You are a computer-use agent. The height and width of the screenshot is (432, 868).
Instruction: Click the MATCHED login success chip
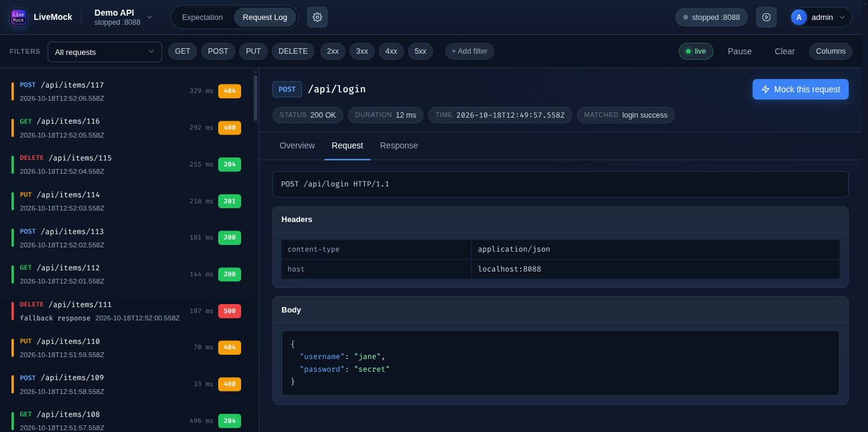(626, 115)
